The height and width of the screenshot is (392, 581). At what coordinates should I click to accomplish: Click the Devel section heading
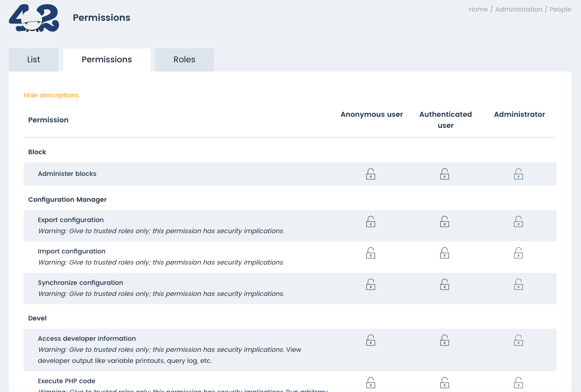pyautogui.click(x=37, y=318)
